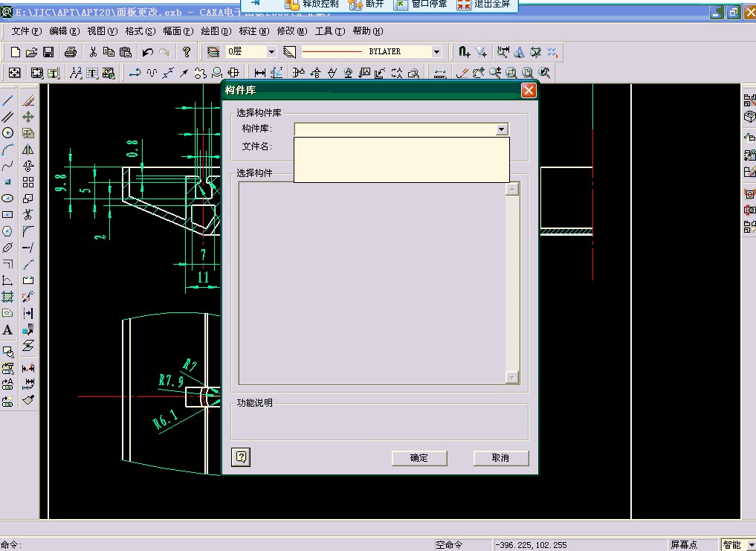Click the Save (floppy disk) icon

(48, 52)
